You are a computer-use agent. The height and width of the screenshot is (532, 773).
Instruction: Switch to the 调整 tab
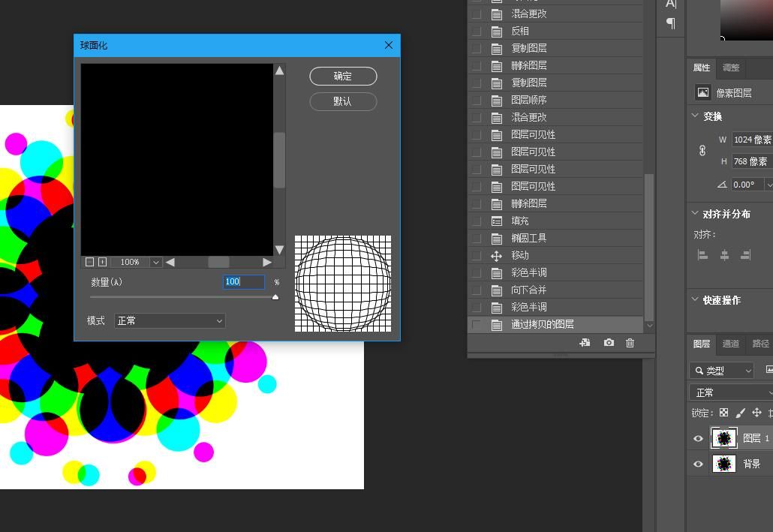(731, 68)
